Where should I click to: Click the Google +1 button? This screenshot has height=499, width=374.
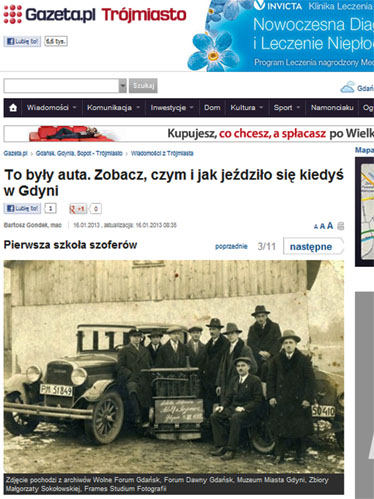(77, 209)
